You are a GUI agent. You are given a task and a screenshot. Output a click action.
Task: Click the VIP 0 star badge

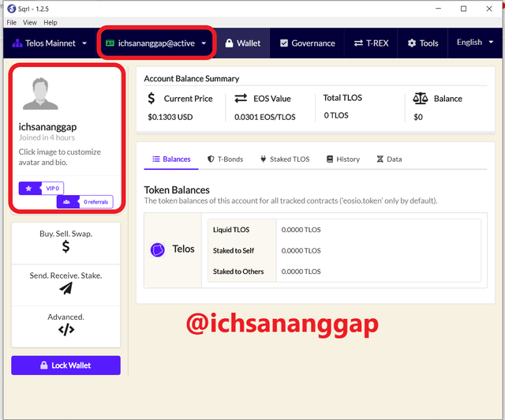coord(41,188)
